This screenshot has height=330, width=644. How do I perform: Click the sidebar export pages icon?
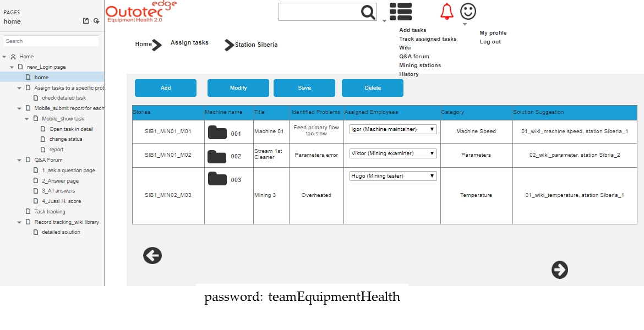coord(86,21)
